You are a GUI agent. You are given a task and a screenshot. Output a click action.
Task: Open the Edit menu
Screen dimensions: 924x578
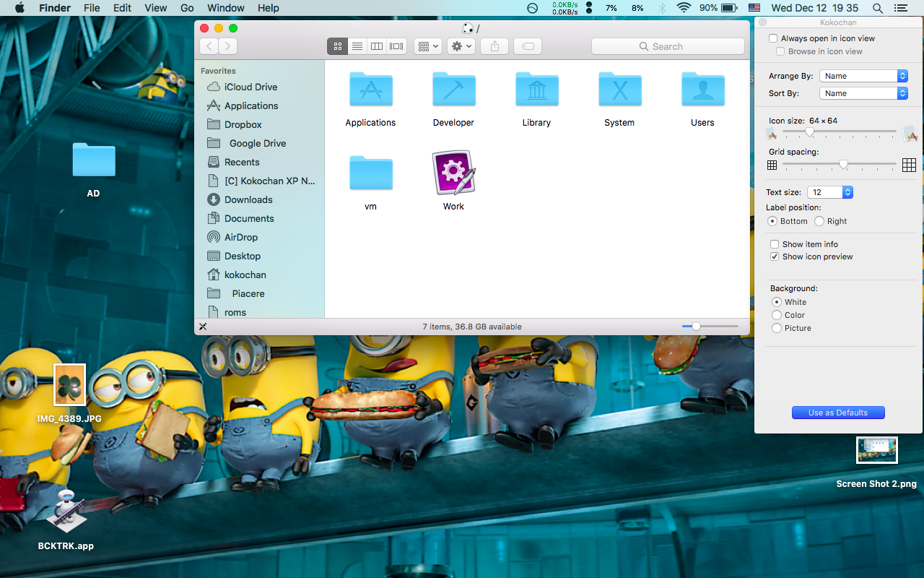(x=122, y=8)
